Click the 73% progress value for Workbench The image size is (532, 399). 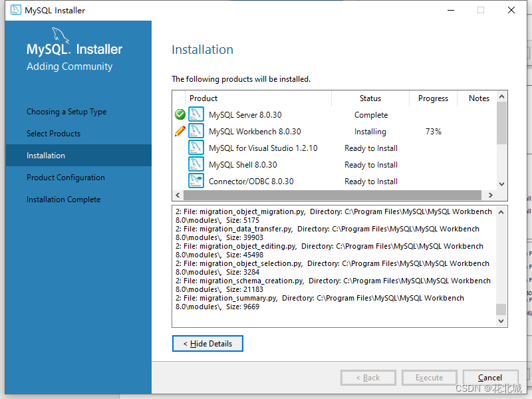click(434, 132)
